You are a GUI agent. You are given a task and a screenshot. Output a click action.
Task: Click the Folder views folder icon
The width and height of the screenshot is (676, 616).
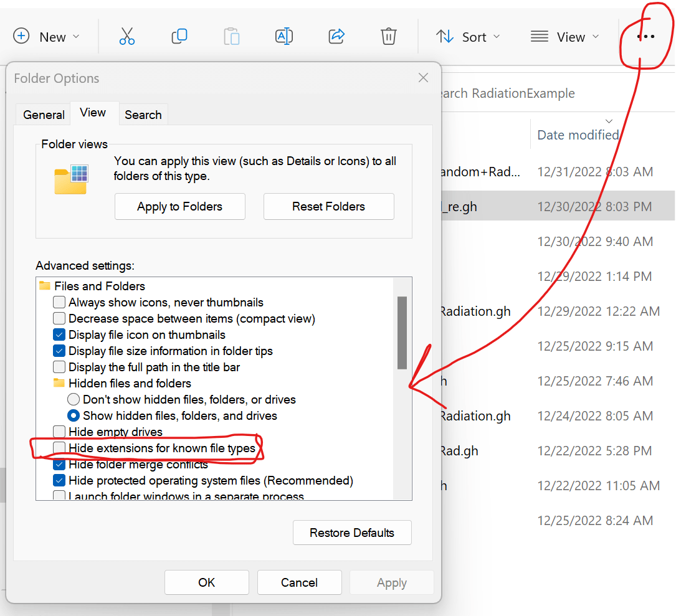pos(71,179)
